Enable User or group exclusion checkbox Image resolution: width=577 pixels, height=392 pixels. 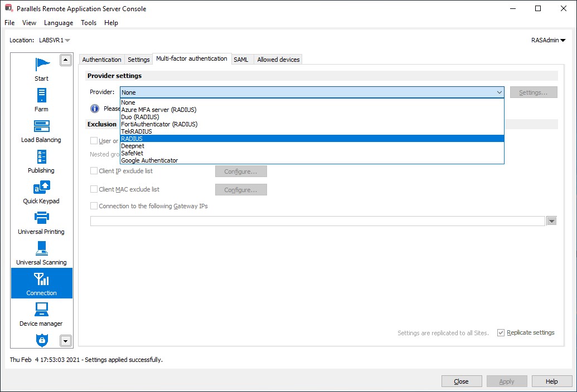[94, 141]
